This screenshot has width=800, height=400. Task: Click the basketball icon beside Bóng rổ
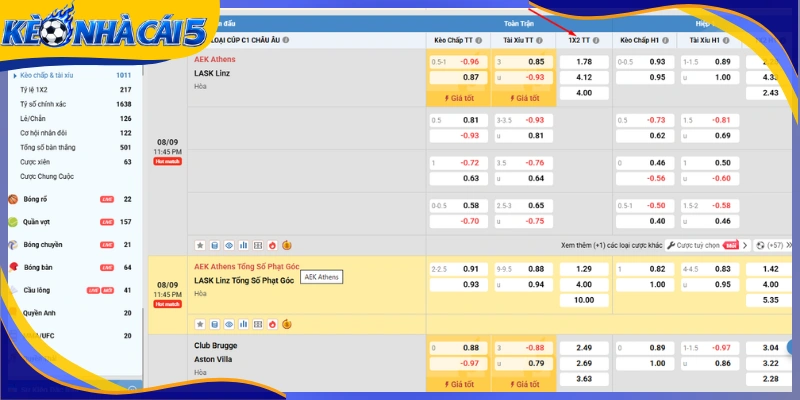[13, 199]
